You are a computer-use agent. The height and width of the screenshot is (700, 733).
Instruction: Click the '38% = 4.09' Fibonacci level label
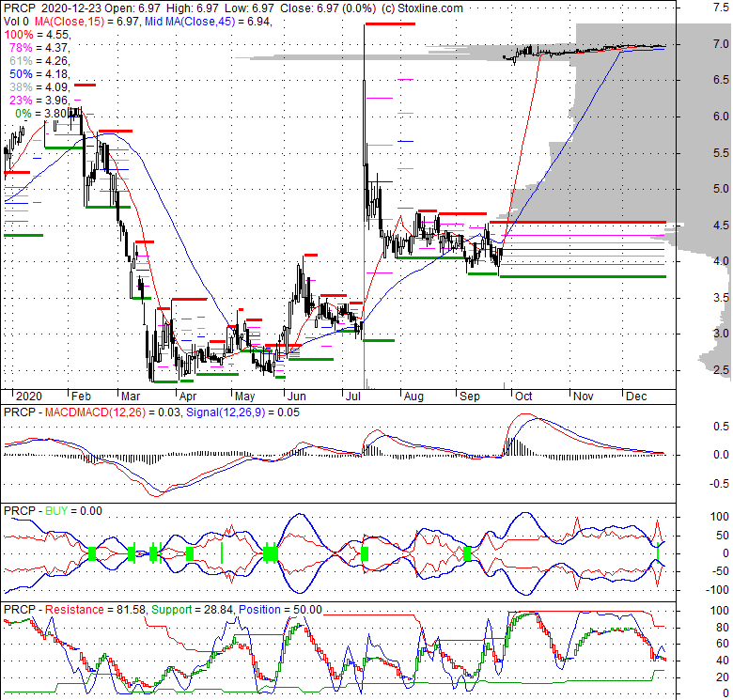click(x=39, y=87)
